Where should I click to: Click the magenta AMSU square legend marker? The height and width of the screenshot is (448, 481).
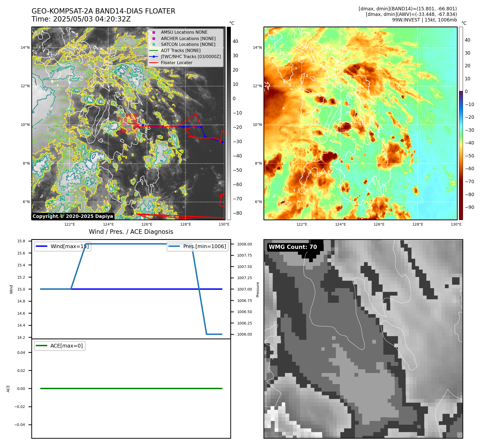(154, 32)
